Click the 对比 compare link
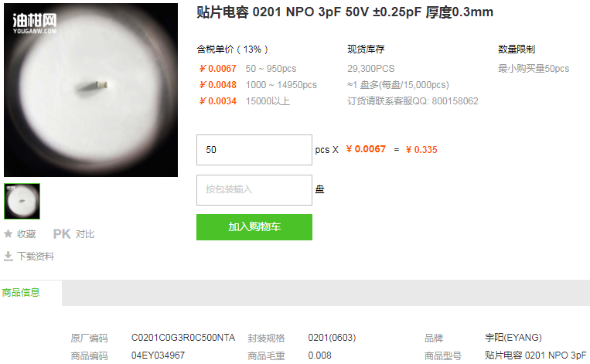 (84, 234)
